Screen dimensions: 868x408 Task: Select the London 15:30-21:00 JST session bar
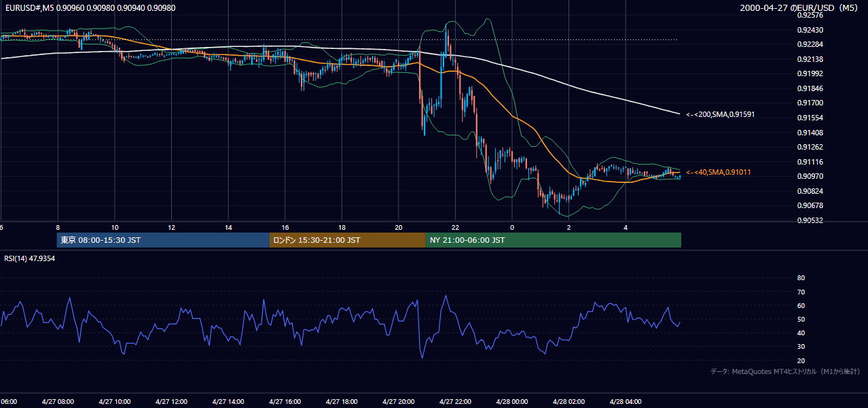348,240
